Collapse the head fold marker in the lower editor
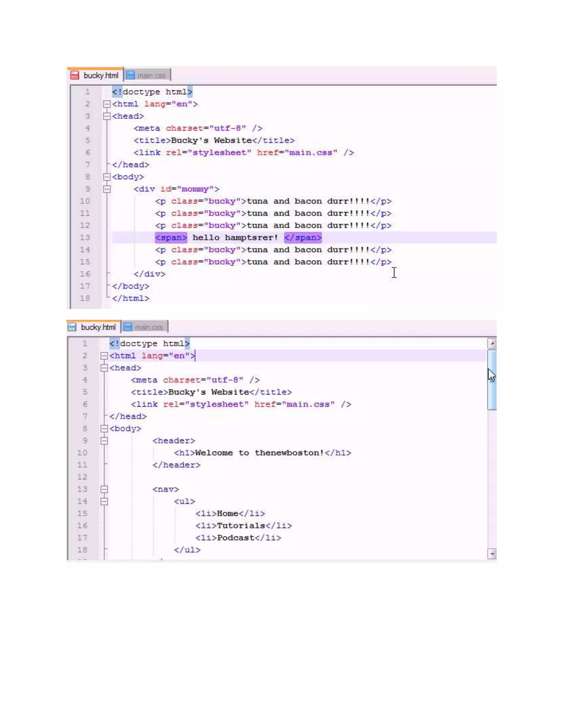Viewport: 563px width, 728px height. pyautogui.click(x=104, y=368)
